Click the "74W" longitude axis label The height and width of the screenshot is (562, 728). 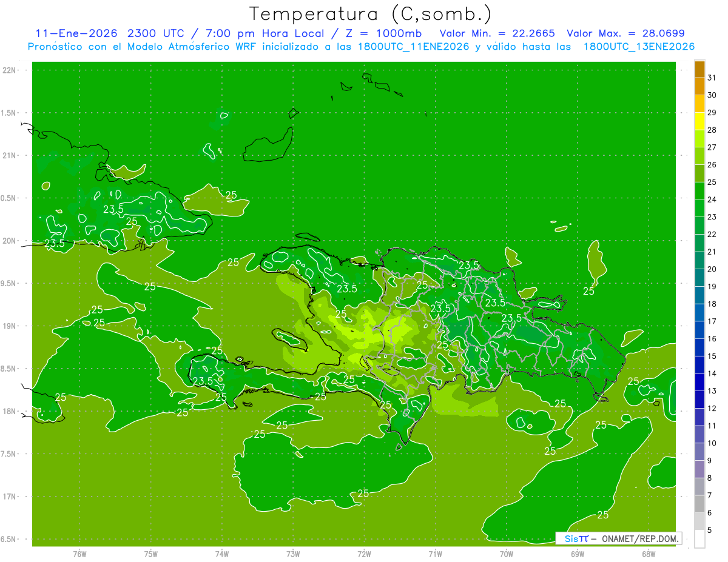coord(221,554)
